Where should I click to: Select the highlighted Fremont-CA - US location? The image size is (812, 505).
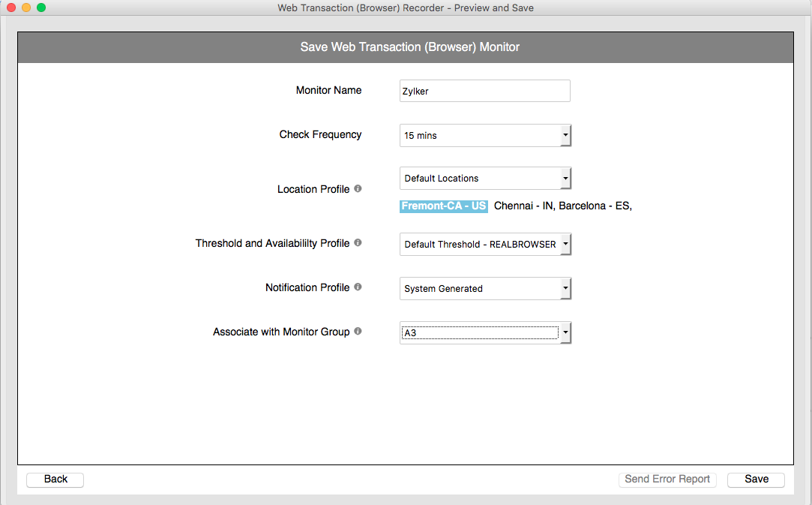444,206
